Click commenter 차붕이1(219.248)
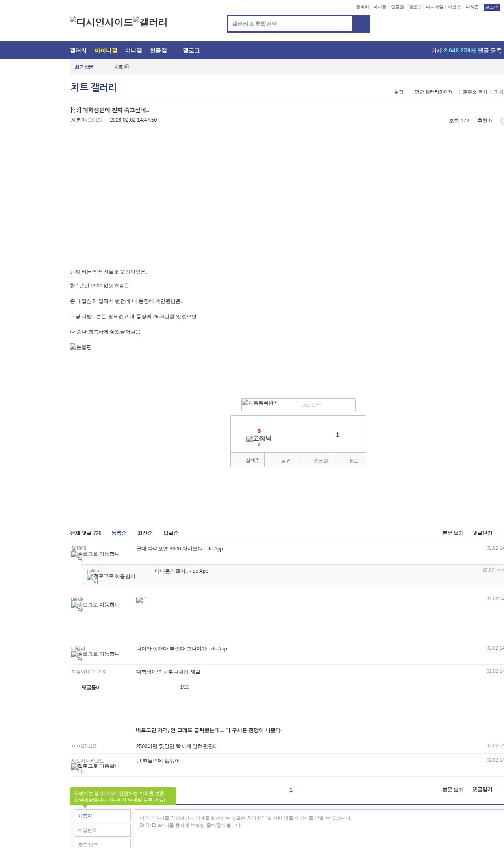This screenshot has height=848, width=504. point(89,672)
